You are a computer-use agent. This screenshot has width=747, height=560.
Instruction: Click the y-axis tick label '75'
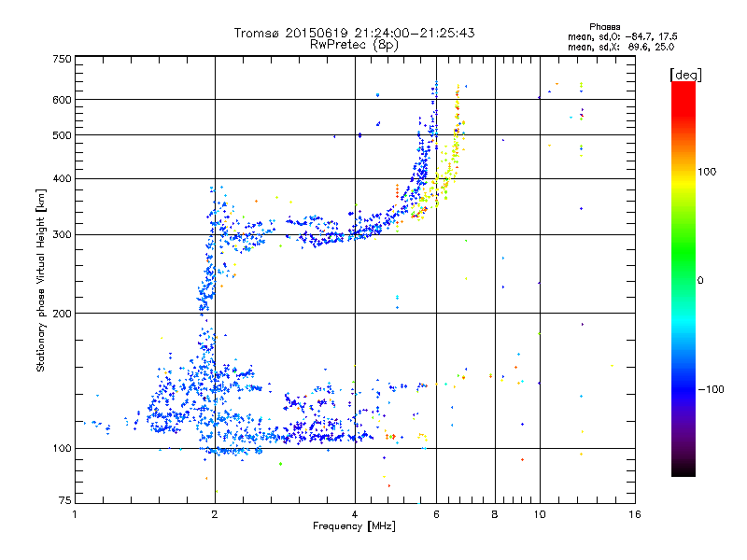65,500
